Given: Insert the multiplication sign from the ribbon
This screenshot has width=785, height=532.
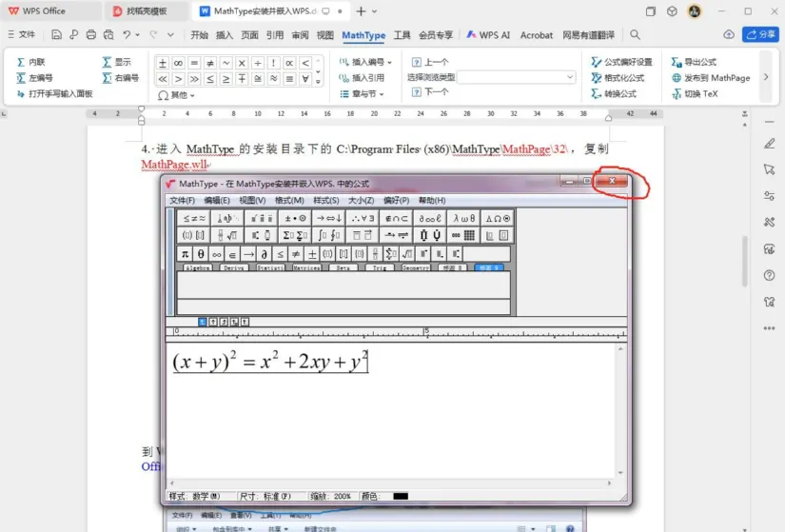Looking at the screenshot, I should [242, 63].
